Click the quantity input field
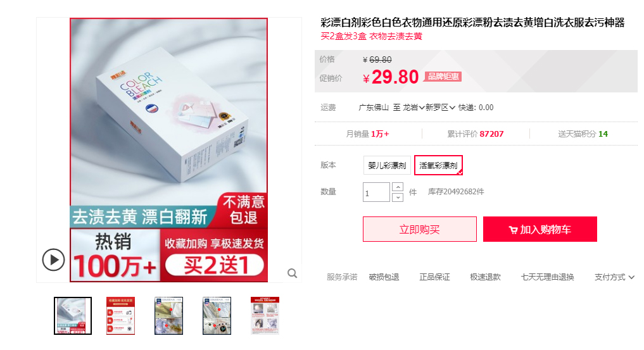 376,192
